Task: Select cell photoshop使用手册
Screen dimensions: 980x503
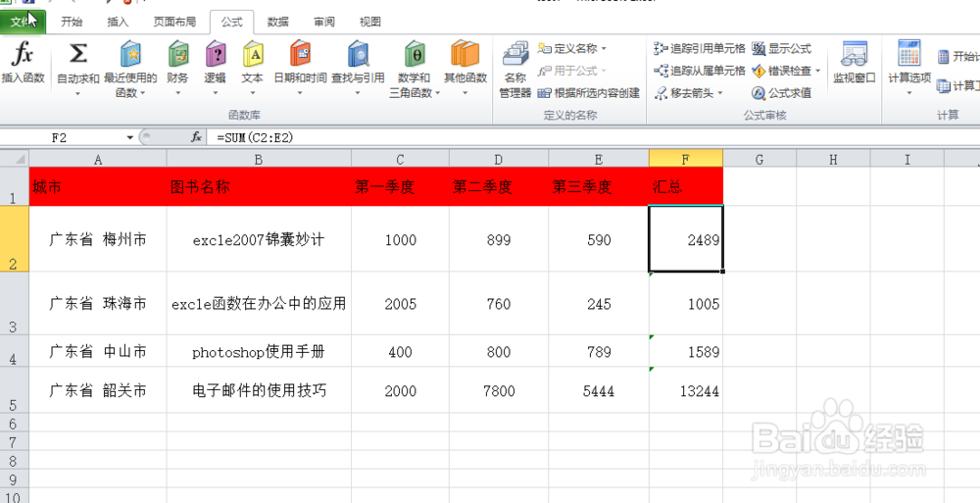Action: pos(259,352)
